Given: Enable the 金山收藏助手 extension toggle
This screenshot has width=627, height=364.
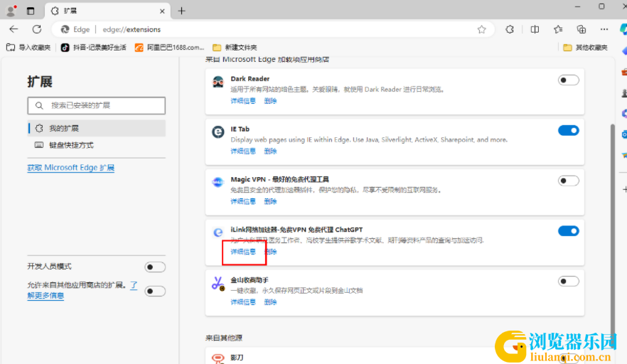Looking at the screenshot, I should click(x=568, y=282).
